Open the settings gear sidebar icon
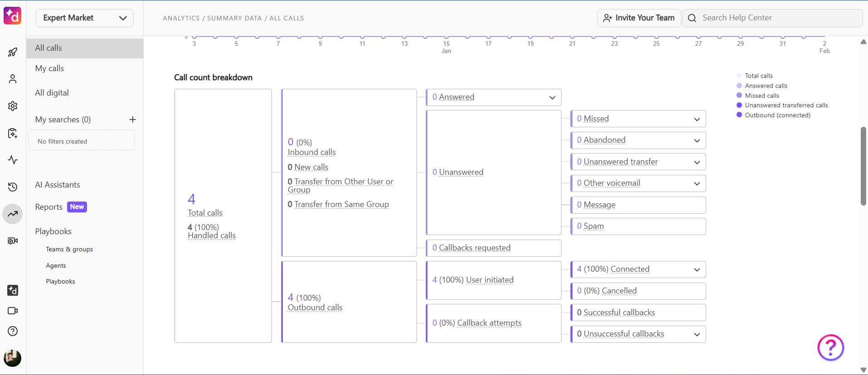The height and width of the screenshot is (375, 868). pyautogui.click(x=13, y=106)
